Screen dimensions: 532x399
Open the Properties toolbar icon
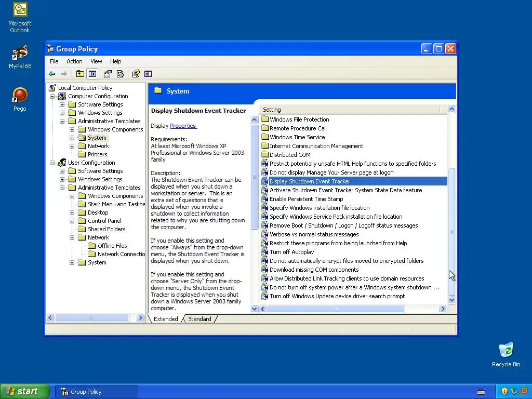[108, 74]
